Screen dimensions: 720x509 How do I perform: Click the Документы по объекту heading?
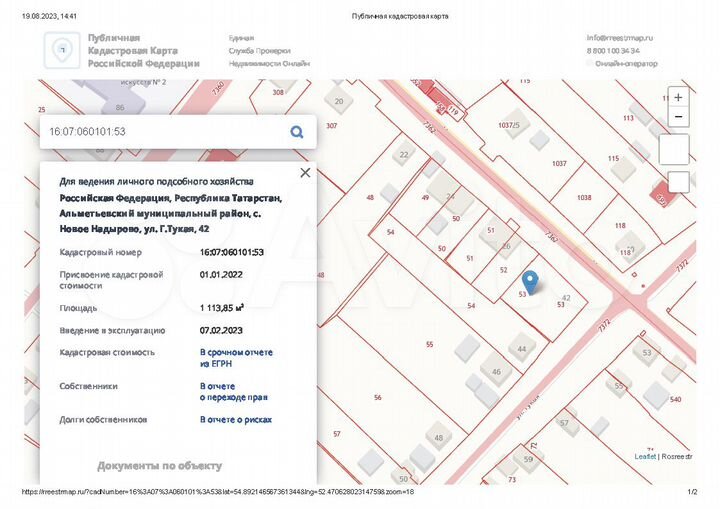point(159,466)
